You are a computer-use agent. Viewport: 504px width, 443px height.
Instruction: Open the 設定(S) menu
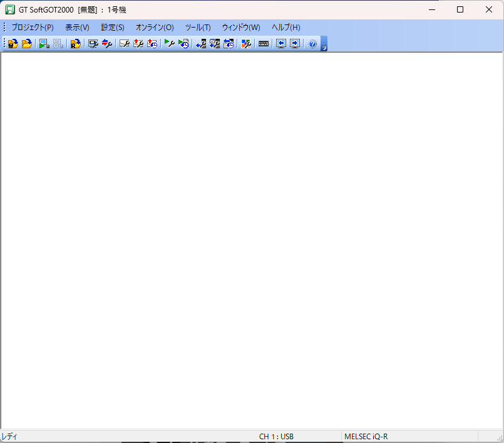tap(113, 28)
